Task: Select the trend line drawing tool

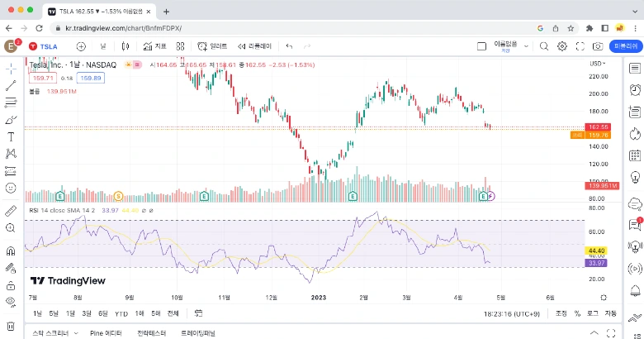Action: click(11, 85)
